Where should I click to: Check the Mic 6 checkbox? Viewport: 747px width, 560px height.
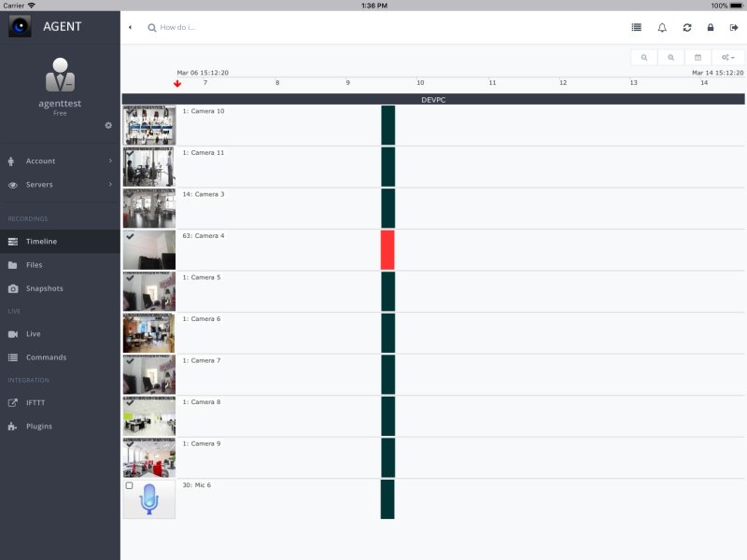pos(129,486)
